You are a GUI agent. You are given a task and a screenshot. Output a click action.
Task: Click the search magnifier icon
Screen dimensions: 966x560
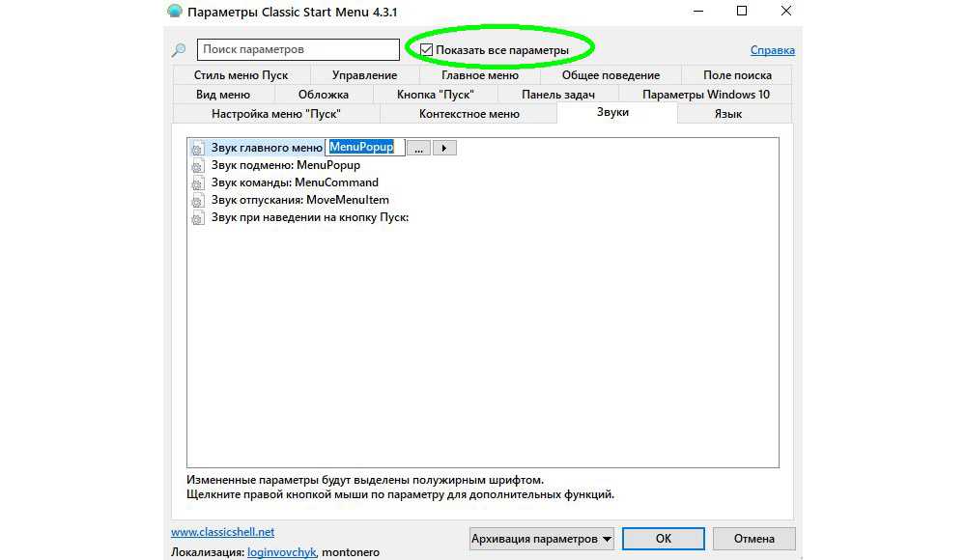178,50
